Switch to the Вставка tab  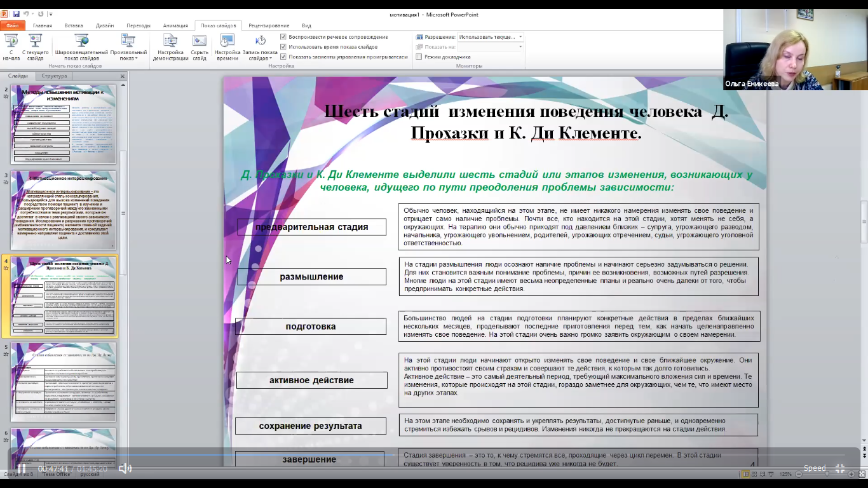(74, 25)
